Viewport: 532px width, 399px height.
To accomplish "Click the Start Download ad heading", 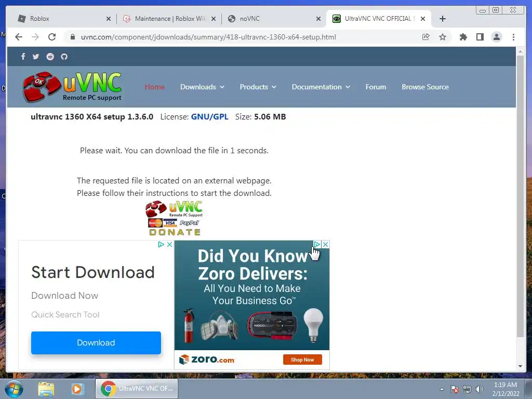I will [93, 272].
